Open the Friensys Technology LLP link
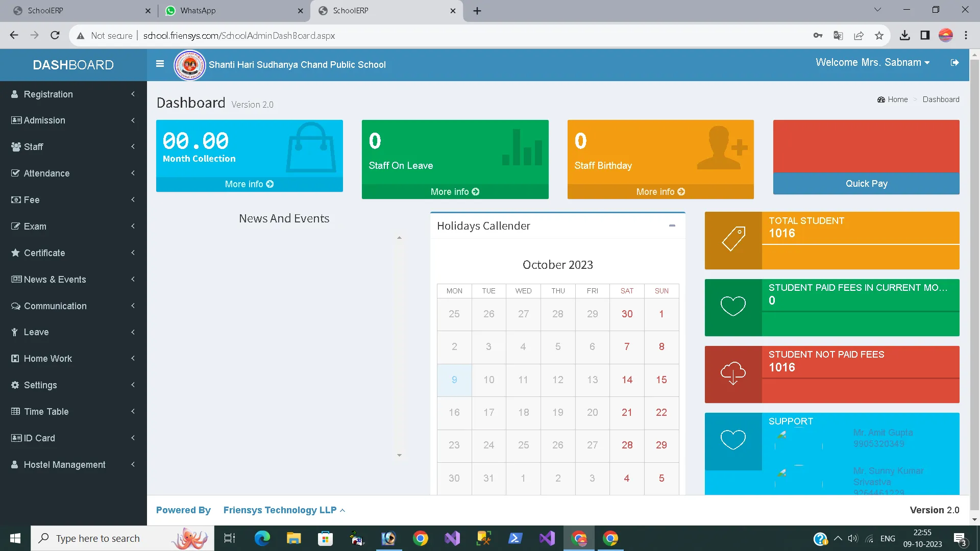This screenshot has width=980, height=551. click(x=280, y=510)
